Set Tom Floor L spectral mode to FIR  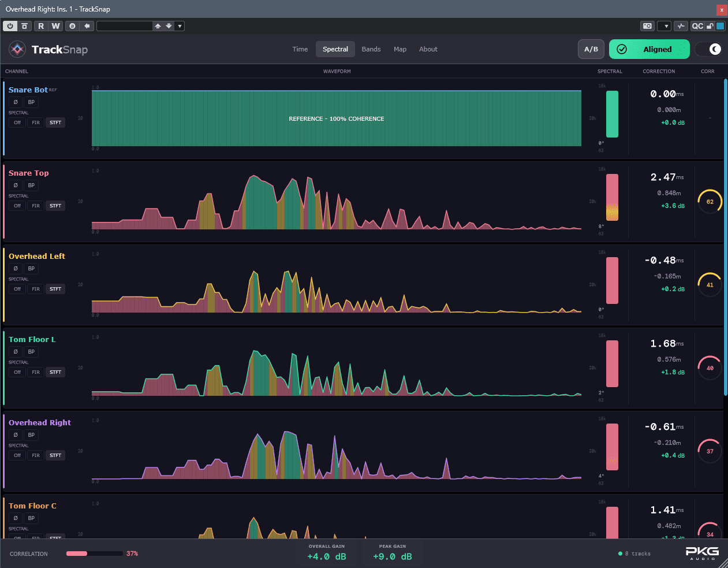pos(36,372)
